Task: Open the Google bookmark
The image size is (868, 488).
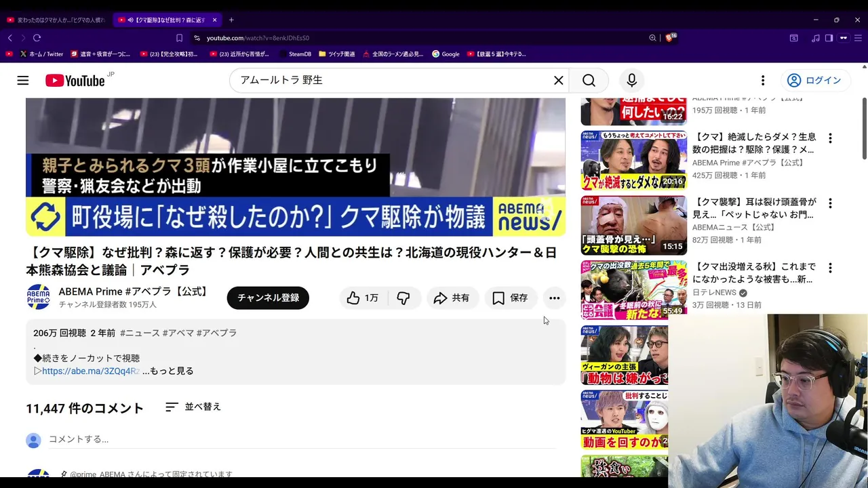Action: point(446,54)
